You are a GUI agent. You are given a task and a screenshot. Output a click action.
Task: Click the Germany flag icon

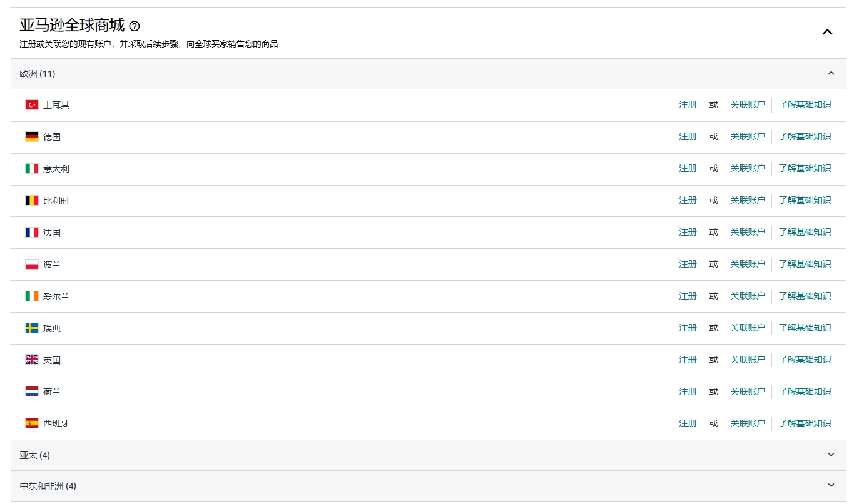[32, 137]
